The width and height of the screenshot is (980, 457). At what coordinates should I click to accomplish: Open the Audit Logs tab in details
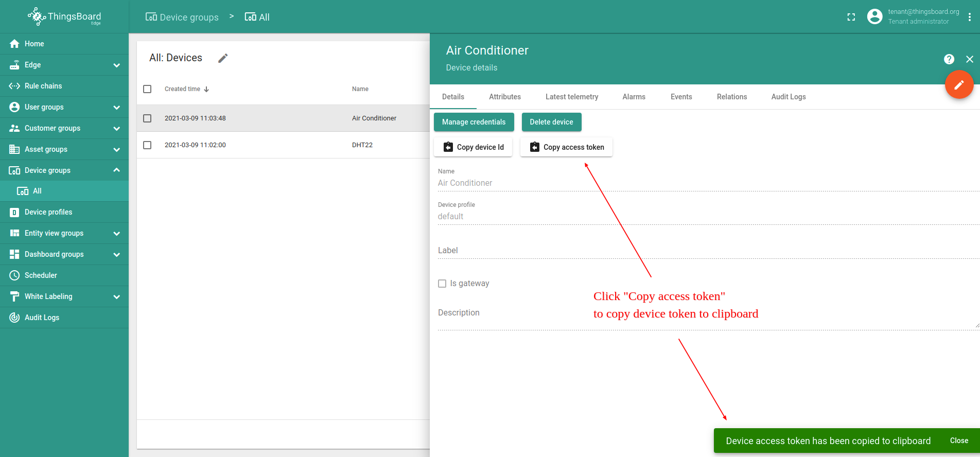point(789,97)
